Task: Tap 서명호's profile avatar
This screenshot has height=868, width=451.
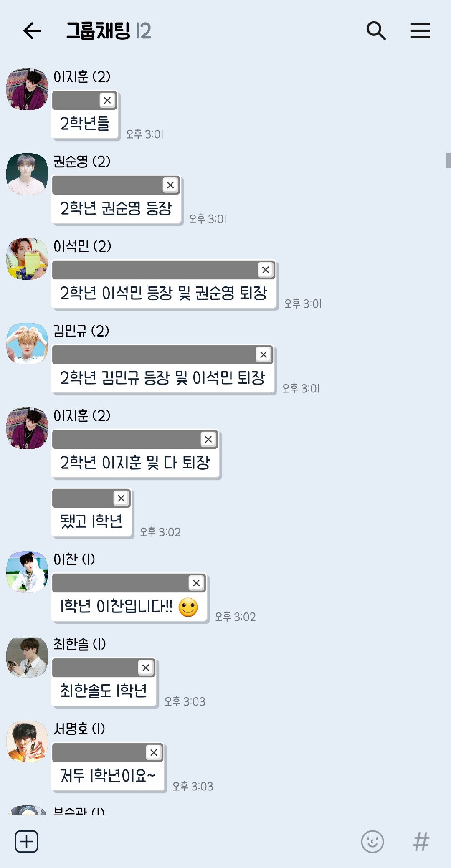Action: tap(27, 741)
